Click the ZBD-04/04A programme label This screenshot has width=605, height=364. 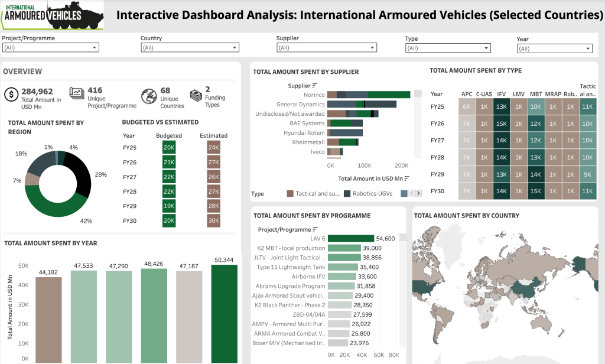[x=308, y=314]
